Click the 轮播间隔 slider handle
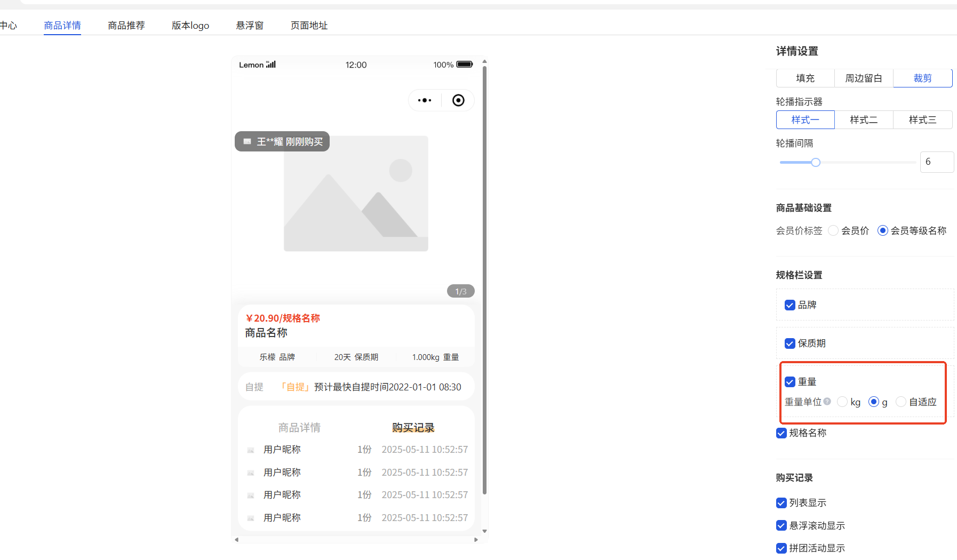Viewport: 957px width, 560px height. pos(816,162)
